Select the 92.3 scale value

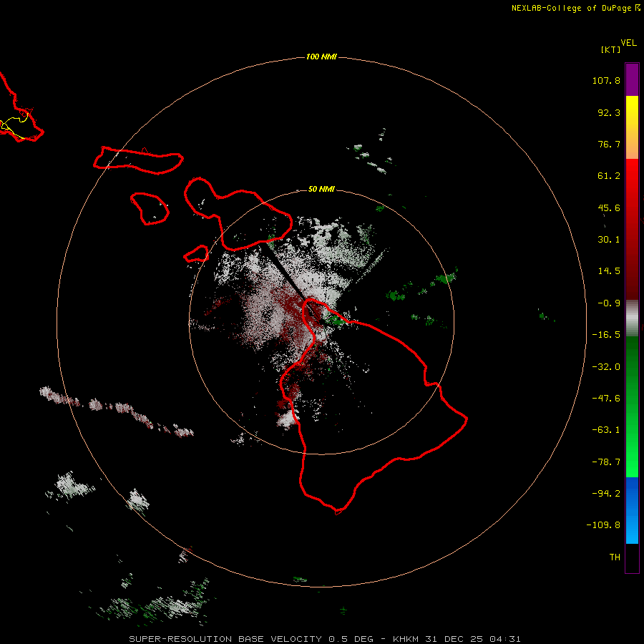609,112
